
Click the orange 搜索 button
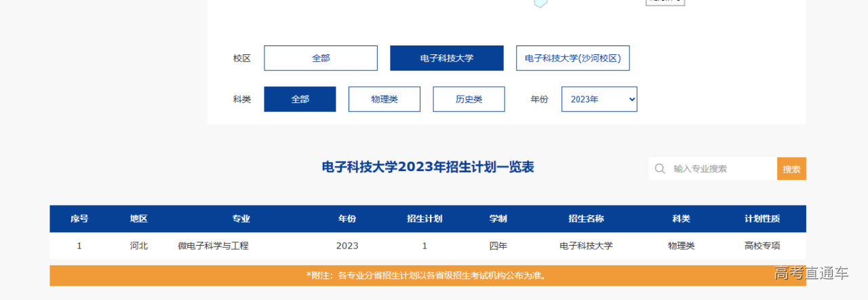[x=791, y=169]
